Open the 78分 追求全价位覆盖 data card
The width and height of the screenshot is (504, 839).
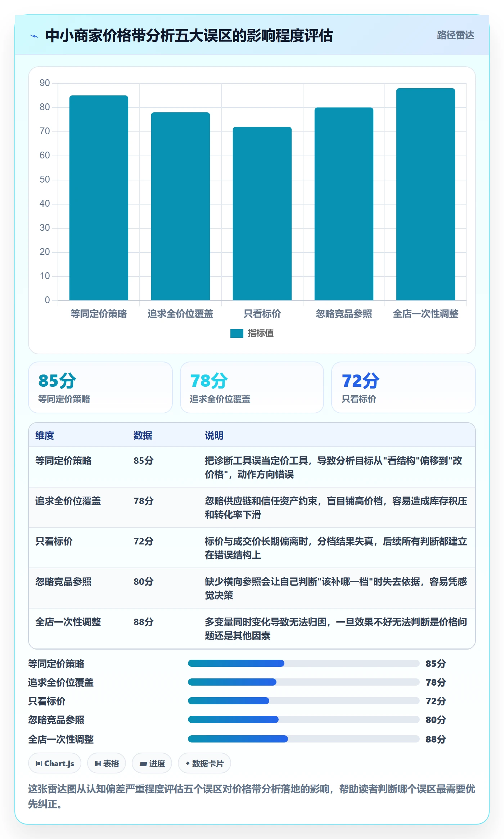pyautogui.click(x=252, y=387)
